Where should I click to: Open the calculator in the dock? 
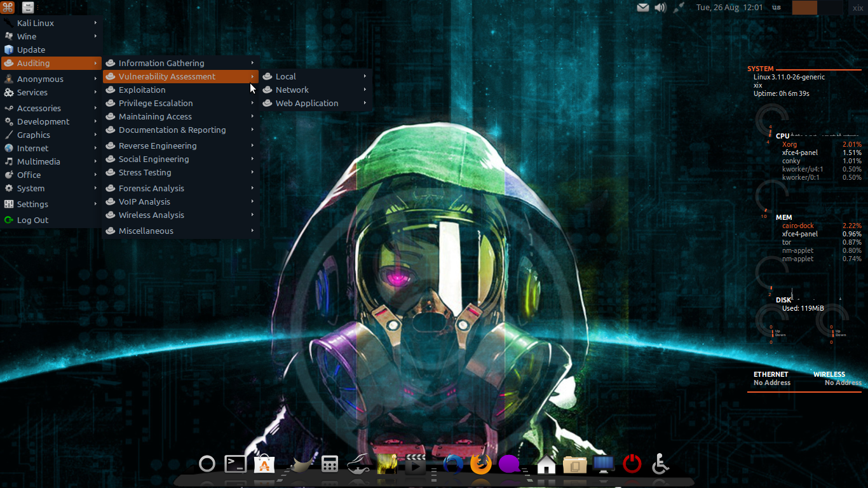tap(329, 464)
